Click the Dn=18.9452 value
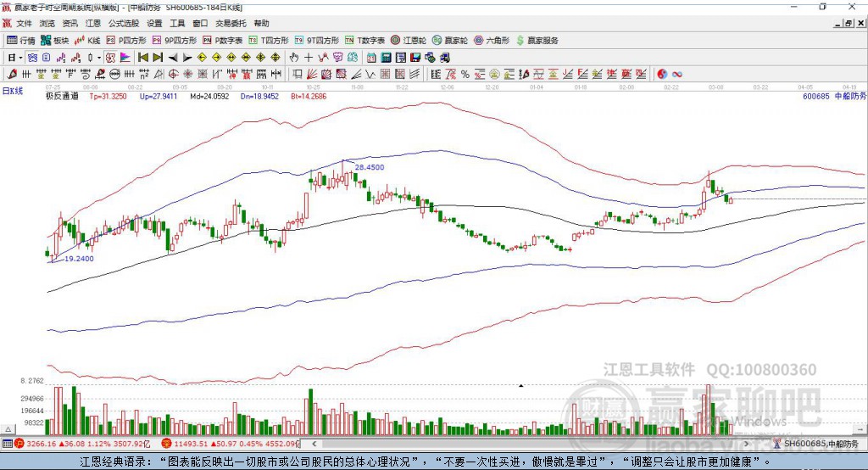 click(259, 97)
